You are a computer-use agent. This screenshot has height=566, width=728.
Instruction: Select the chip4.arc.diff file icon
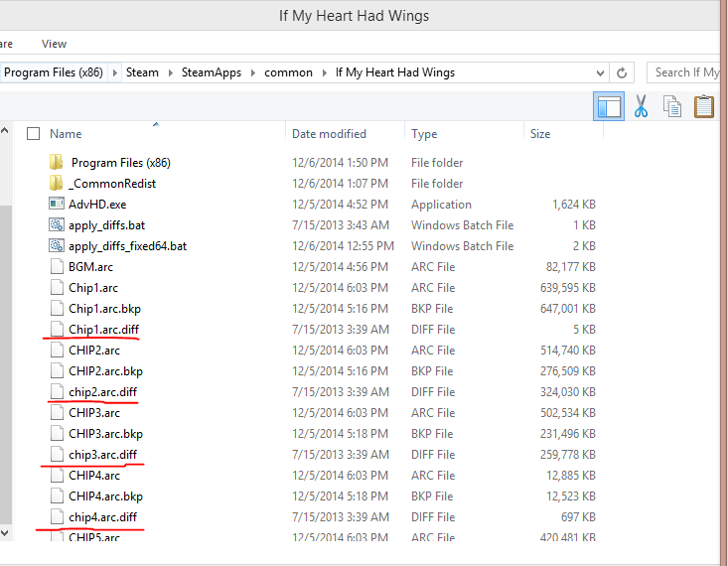(x=57, y=516)
